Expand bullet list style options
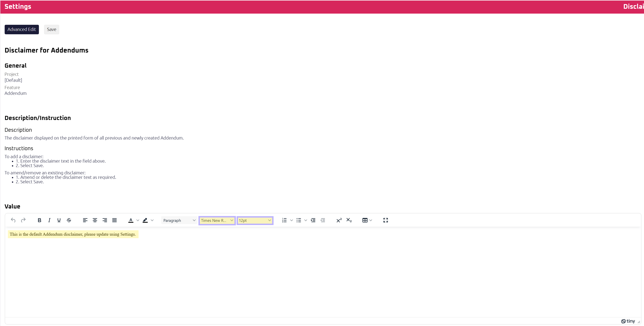Image resolution: width=644 pixels, height=326 pixels. 306,220
